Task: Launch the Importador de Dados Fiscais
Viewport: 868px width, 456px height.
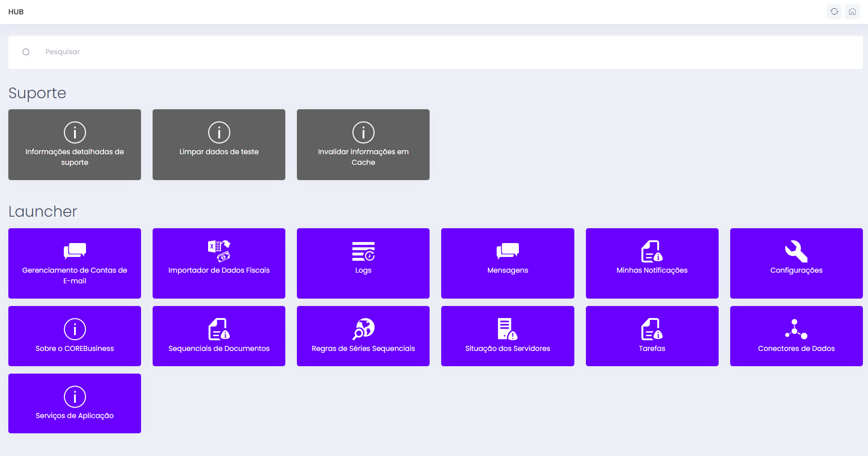Action: pos(219,263)
